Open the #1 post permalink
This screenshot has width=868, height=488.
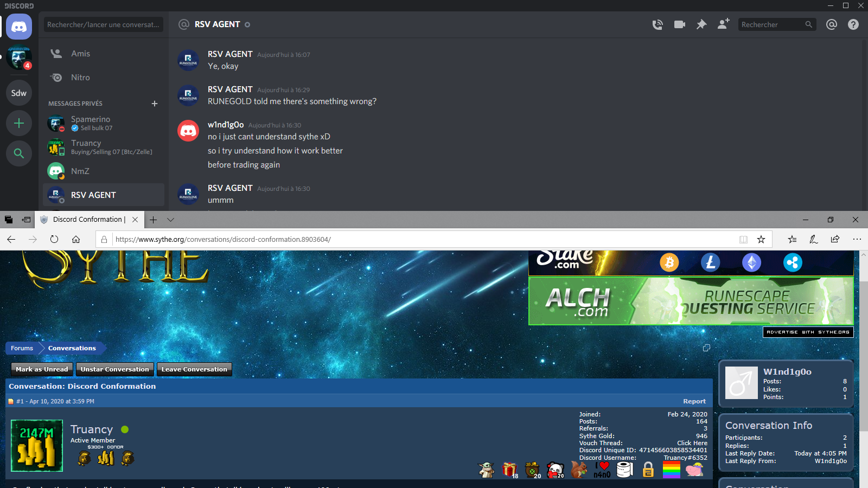[20, 401]
